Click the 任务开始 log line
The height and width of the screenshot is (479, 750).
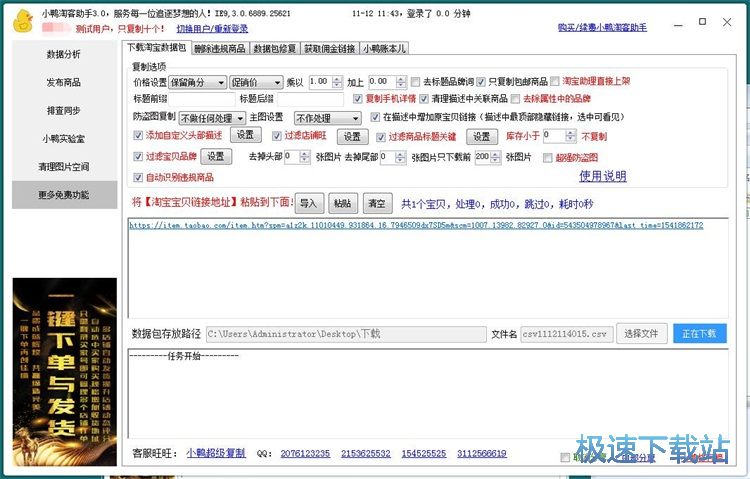(184, 356)
